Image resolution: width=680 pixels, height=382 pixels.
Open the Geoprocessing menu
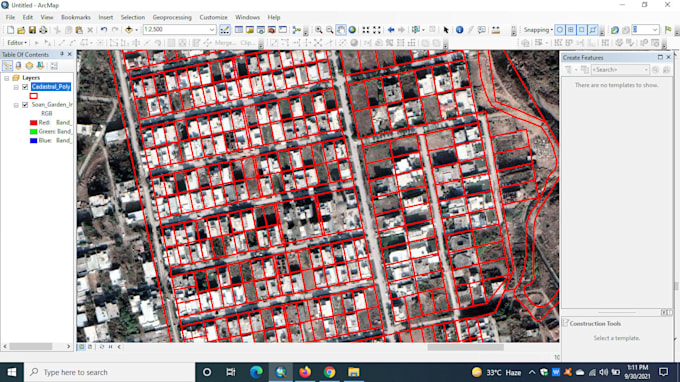pyautogui.click(x=172, y=17)
